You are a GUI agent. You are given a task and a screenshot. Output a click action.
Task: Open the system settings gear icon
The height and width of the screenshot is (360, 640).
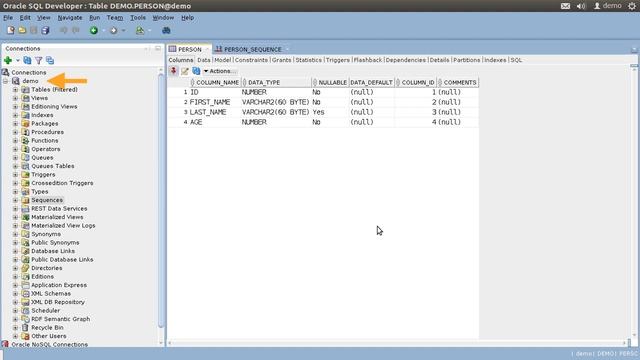632,6
